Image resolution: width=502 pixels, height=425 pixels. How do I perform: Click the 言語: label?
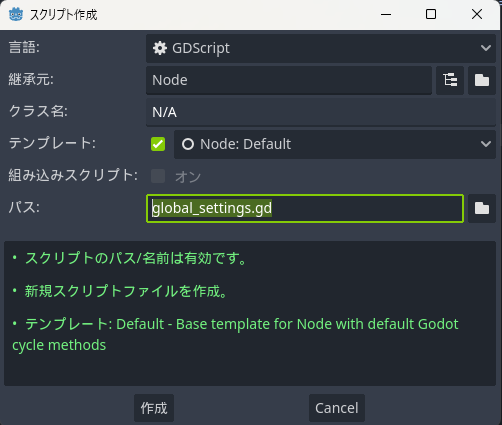24,47
